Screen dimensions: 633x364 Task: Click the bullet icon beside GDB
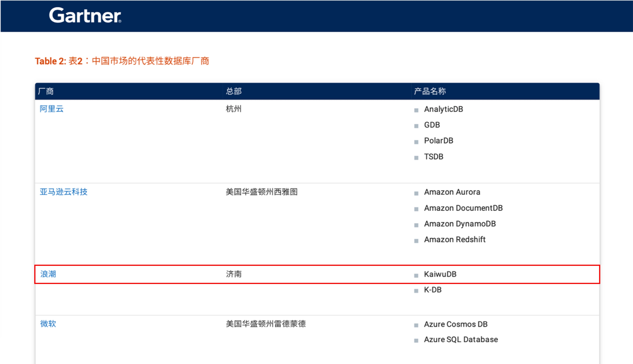tap(416, 126)
